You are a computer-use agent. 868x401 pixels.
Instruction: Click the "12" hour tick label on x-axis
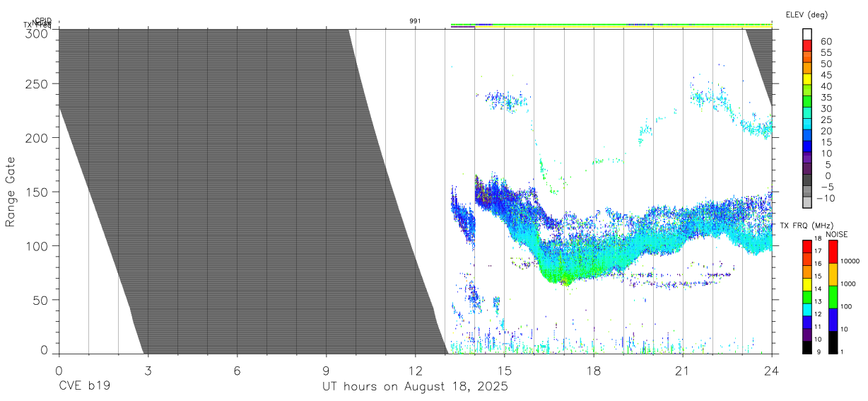[416, 371]
